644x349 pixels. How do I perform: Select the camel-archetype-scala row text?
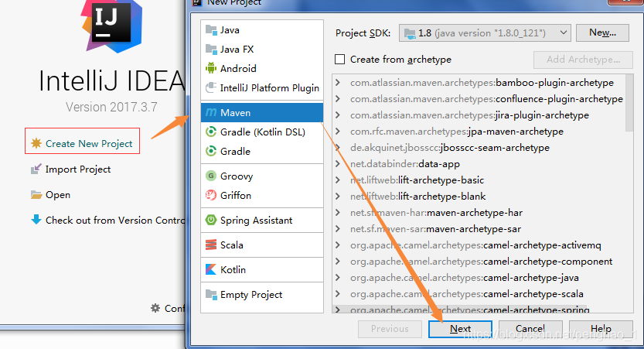point(467,294)
